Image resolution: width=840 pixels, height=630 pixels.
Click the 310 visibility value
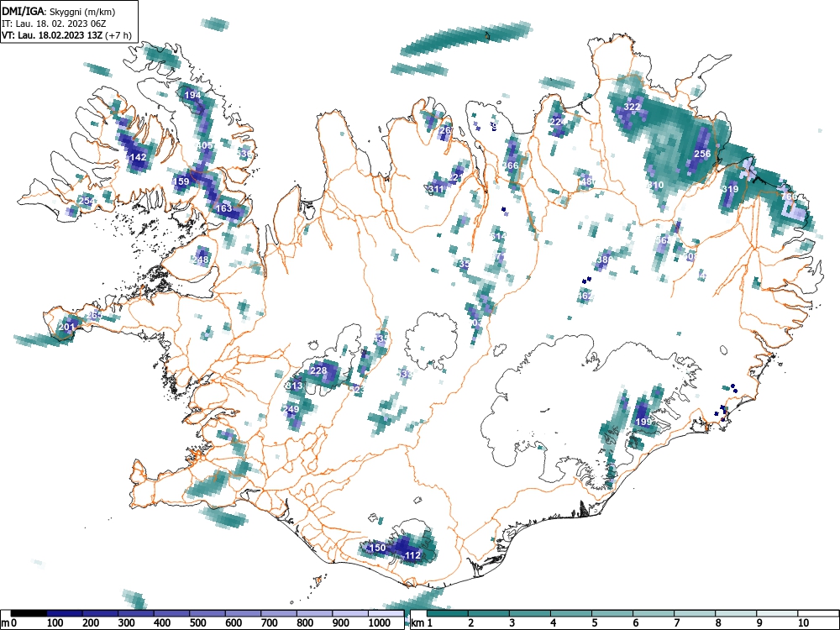pos(656,185)
